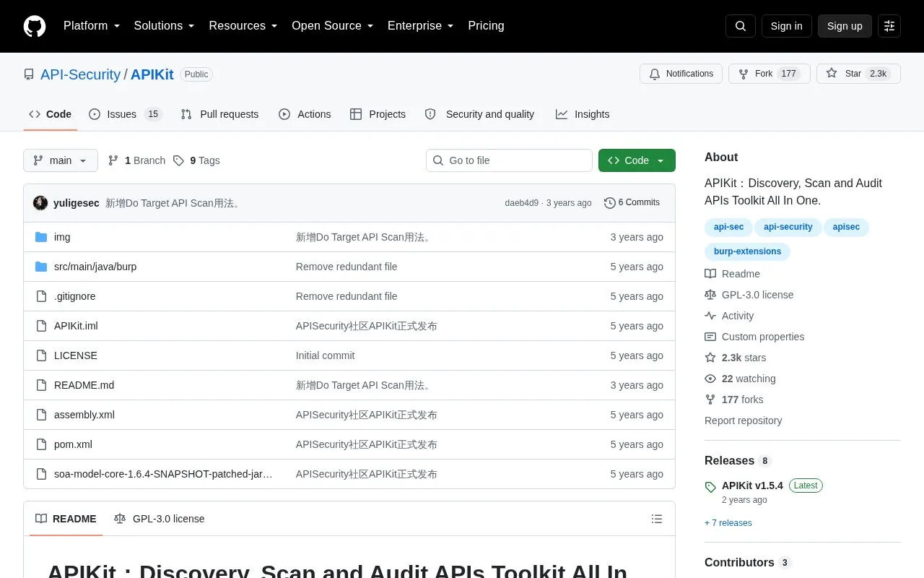Open the Custom properties link
This screenshot has height=578, width=924.
click(x=754, y=337)
